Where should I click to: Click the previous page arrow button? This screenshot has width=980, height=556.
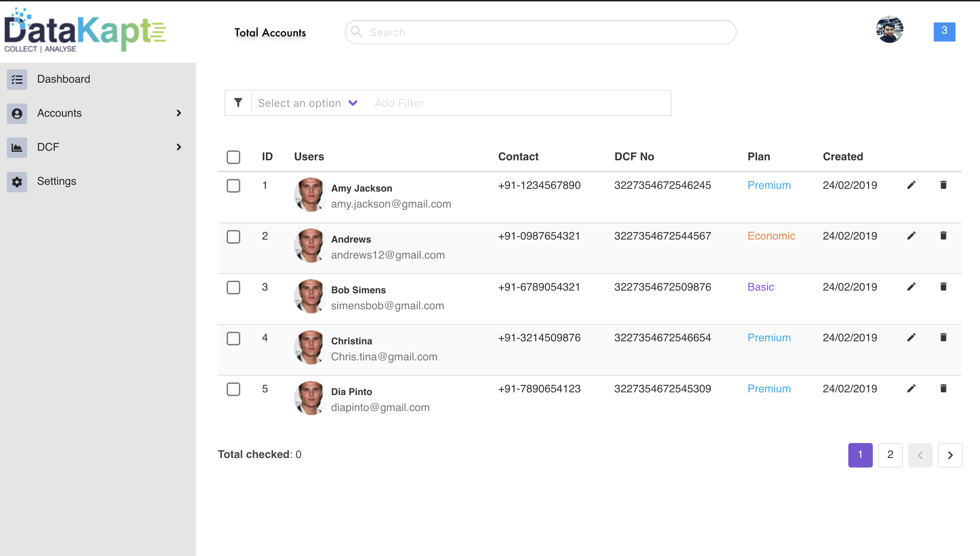coord(920,455)
